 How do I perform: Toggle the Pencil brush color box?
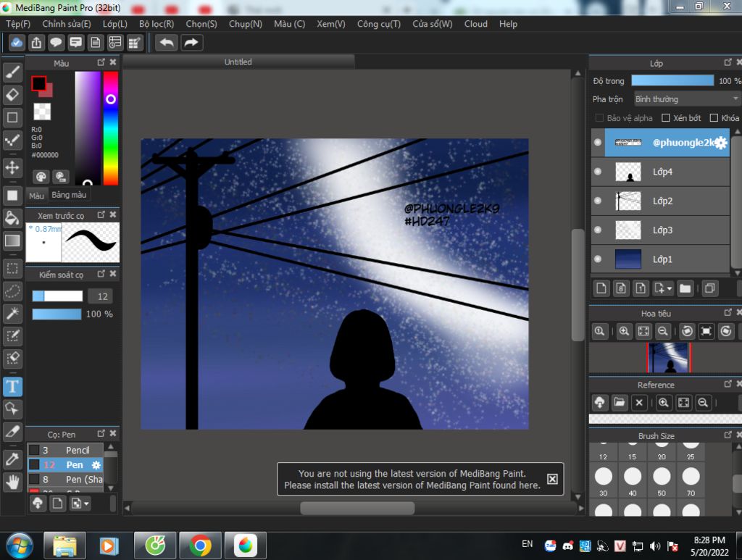[x=34, y=450]
